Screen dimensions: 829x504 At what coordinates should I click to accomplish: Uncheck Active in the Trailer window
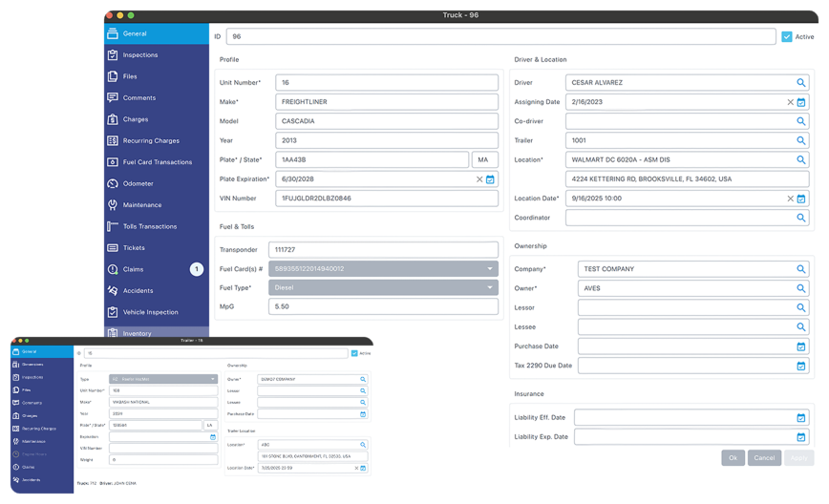pyautogui.click(x=354, y=352)
